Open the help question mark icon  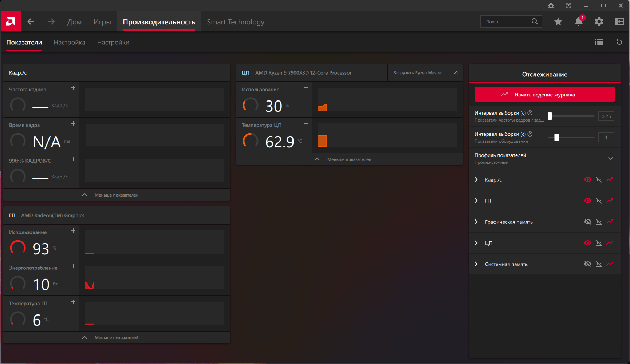(x=568, y=5)
